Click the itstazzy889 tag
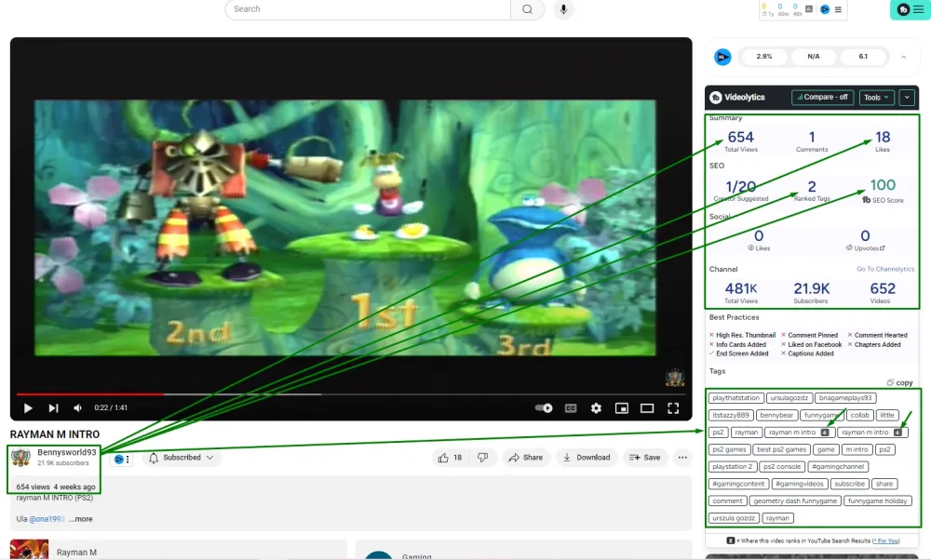Screen dimensions: 931x560 731,415
